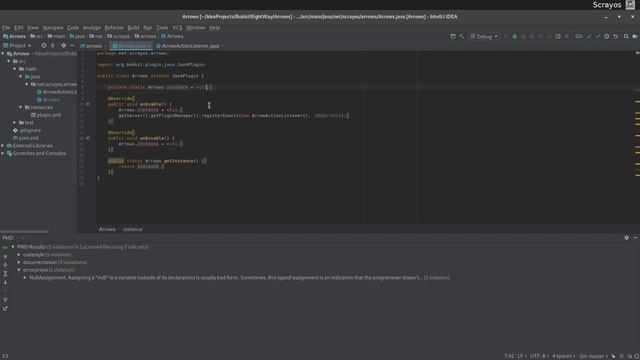Screen dimensions: 640x360
Task: Click the collapse all icon in Project panel
Action: point(53,46)
